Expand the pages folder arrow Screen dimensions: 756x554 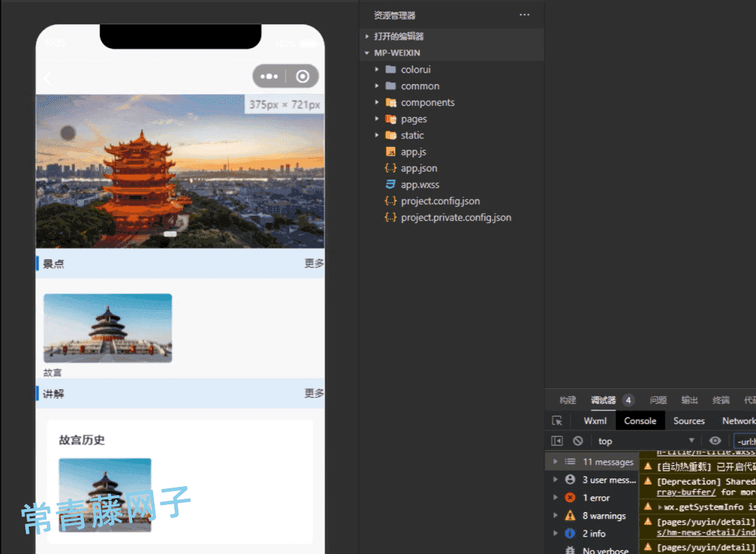[x=377, y=118]
